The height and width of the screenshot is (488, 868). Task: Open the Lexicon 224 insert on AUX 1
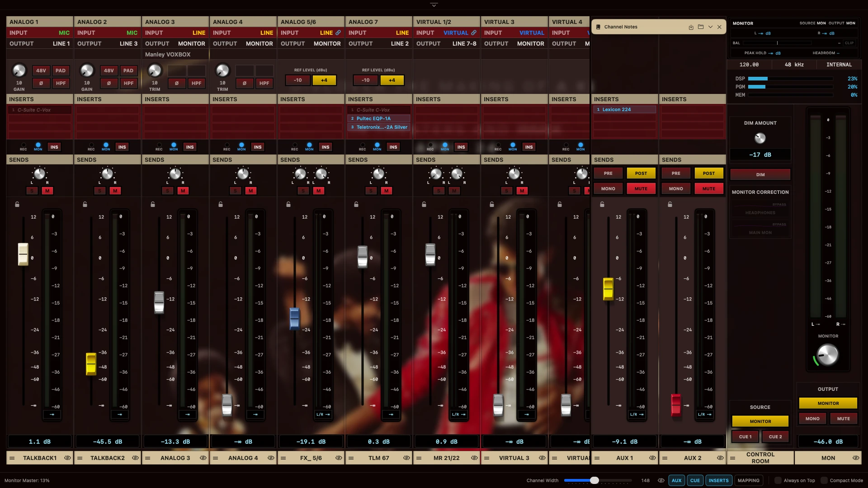(624, 109)
